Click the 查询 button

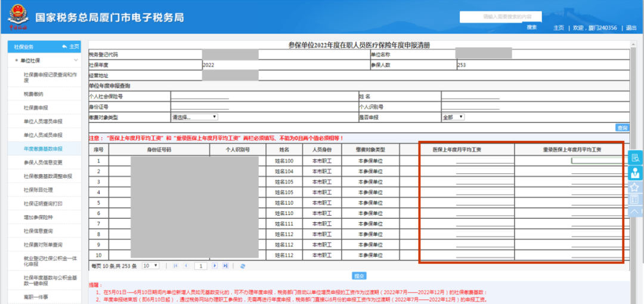click(x=622, y=127)
